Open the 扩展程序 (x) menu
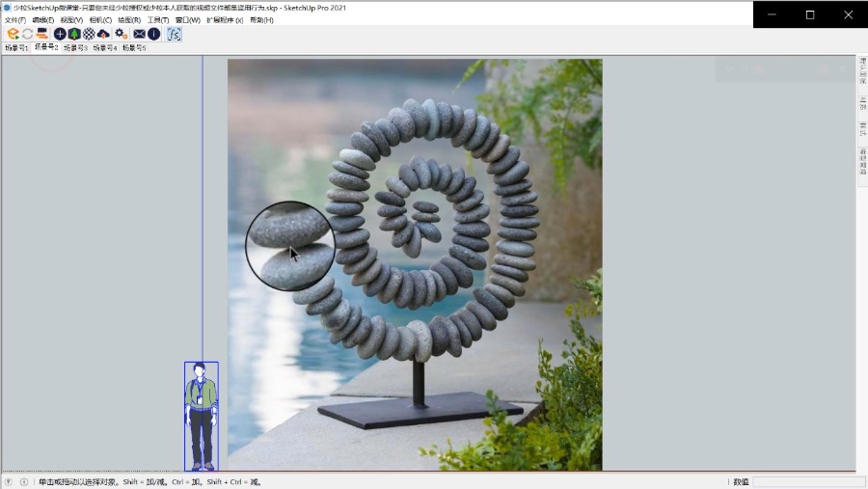 pos(225,20)
